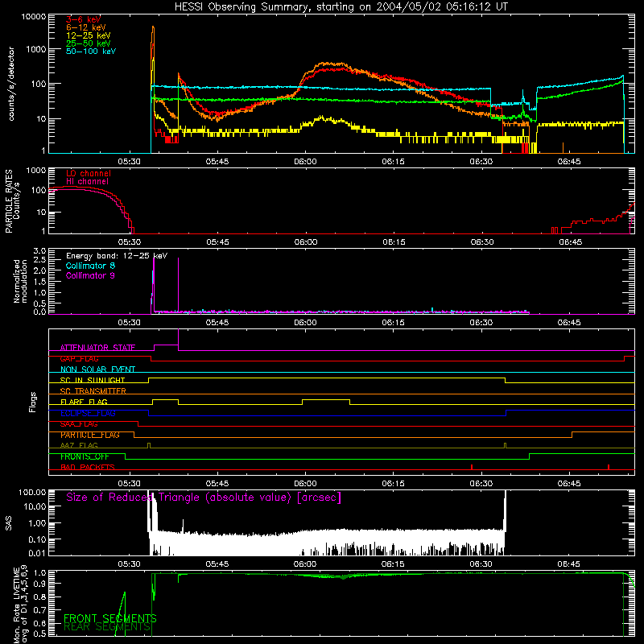Click the second flare flag pulse near 06:00
This screenshot has width=644, height=644.
[326, 402]
